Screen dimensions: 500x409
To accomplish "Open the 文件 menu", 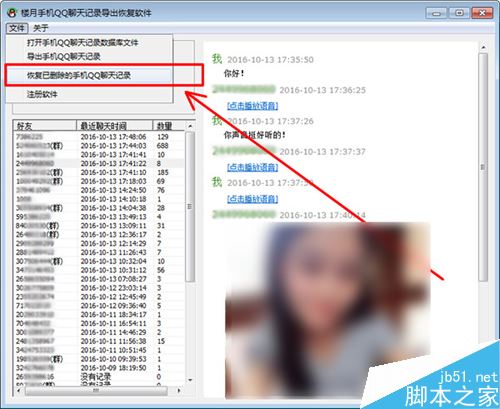I will [17, 28].
